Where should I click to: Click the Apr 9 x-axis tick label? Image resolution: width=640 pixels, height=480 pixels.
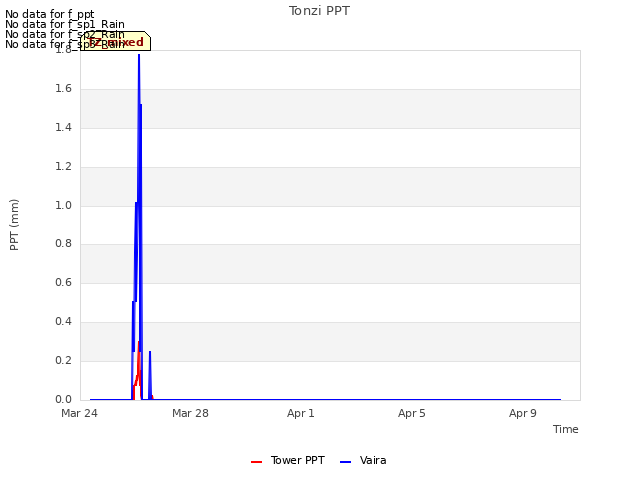(522, 413)
